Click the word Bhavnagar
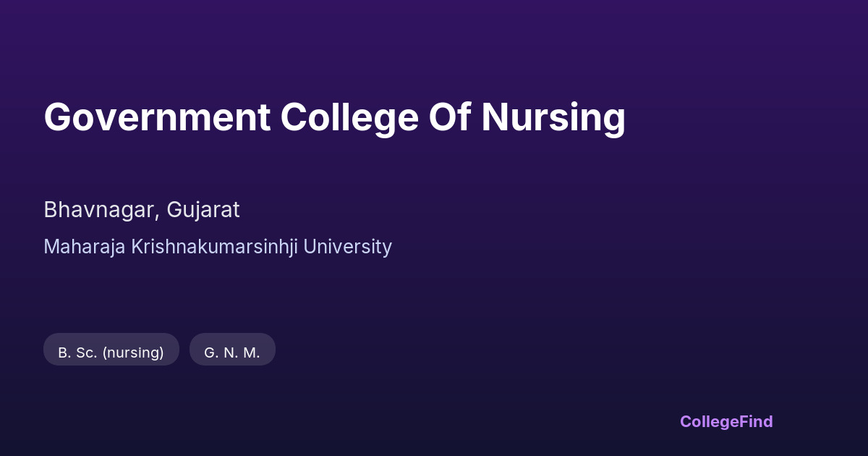The image size is (868, 456). point(101,210)
